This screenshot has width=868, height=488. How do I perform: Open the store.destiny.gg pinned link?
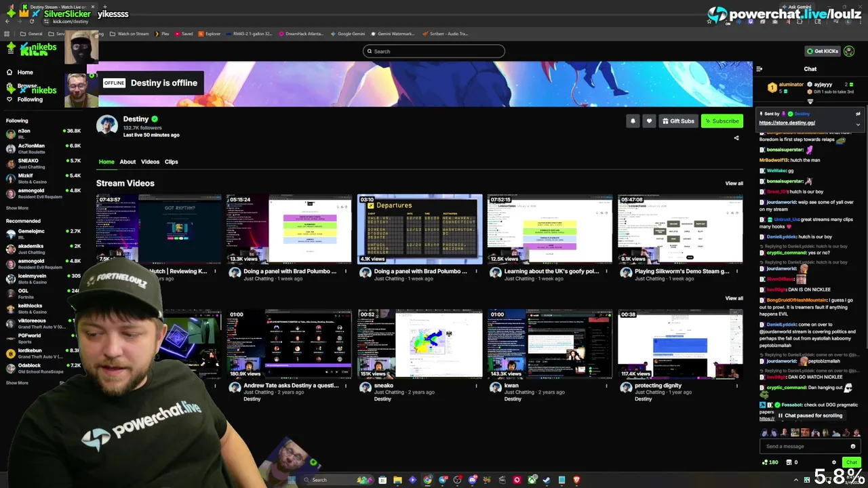pyautogui.click(x=787, y=123)
